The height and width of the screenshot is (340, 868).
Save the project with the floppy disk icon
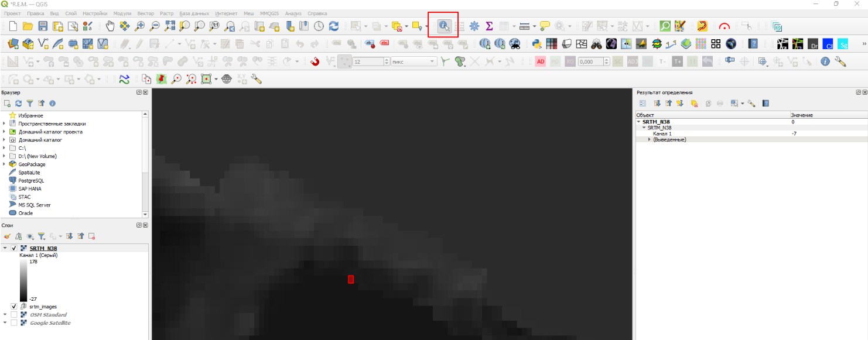[x=43, y=26]
